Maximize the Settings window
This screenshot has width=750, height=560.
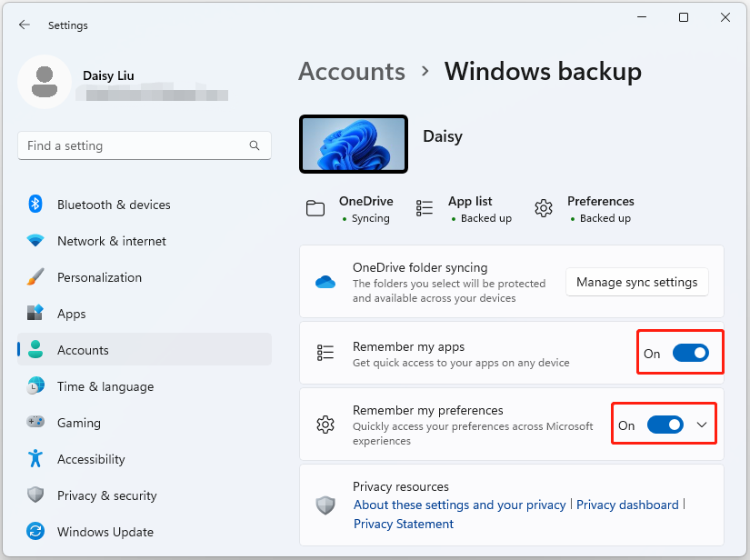pyautogui.click(x=684, y=17)
